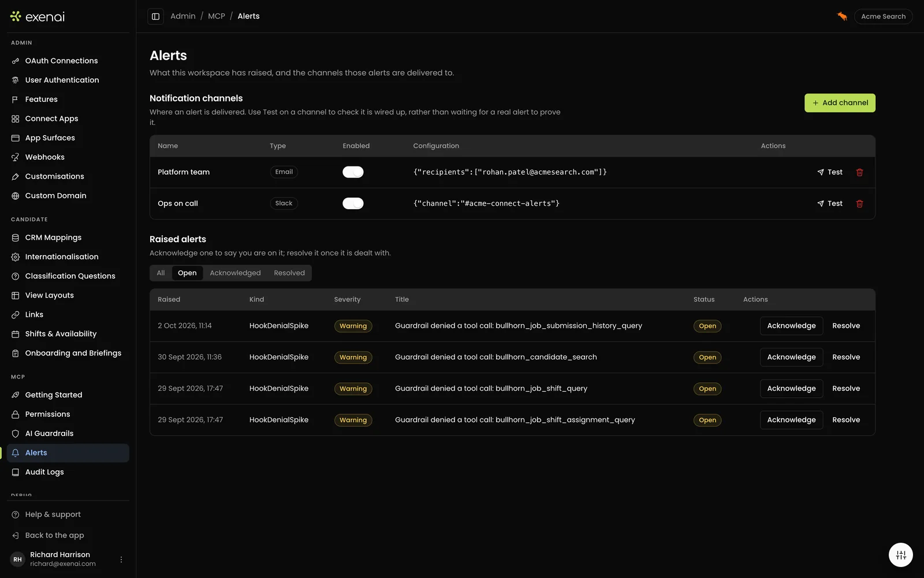Screen dimensions: 924x578
Task: Go to MCP breadcrumb
Action: point(217,16)
